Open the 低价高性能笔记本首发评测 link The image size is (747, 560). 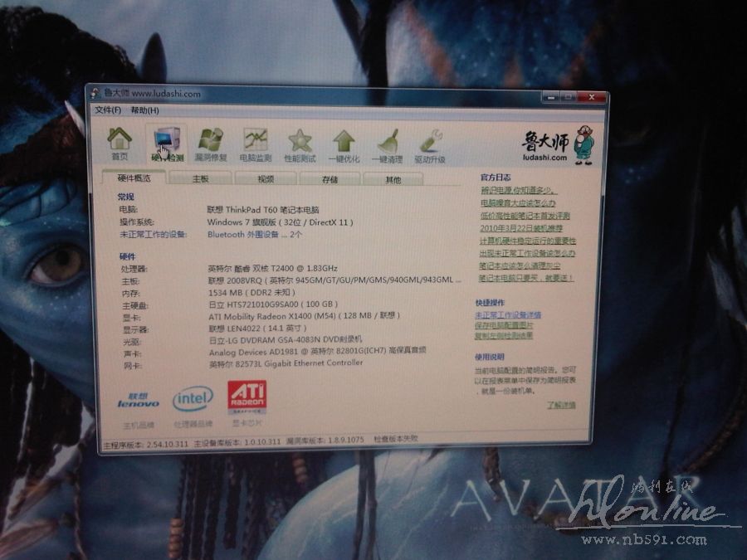tap(525, 216)
